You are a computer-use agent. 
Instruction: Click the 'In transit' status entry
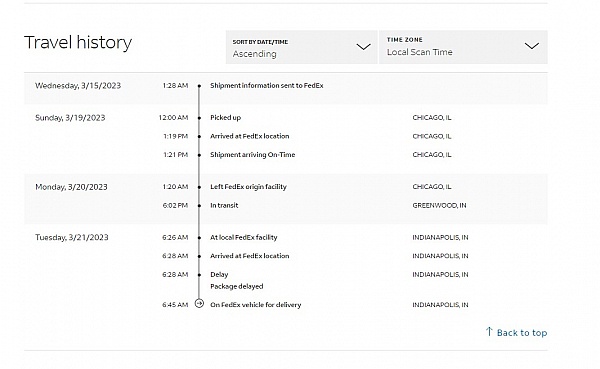click(224, 205)
